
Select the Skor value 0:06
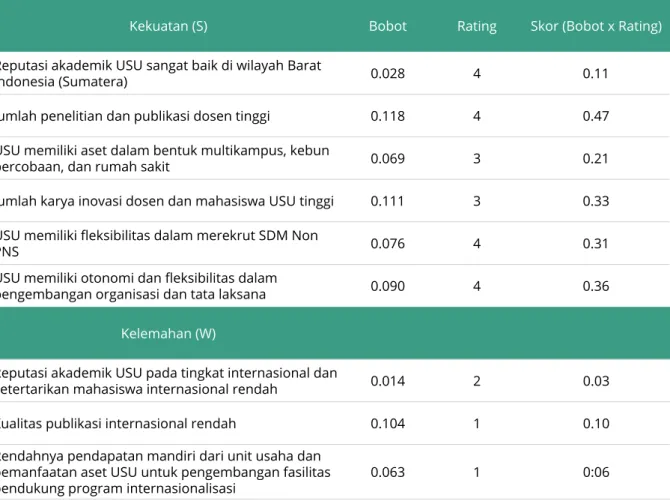click(596, 472)
